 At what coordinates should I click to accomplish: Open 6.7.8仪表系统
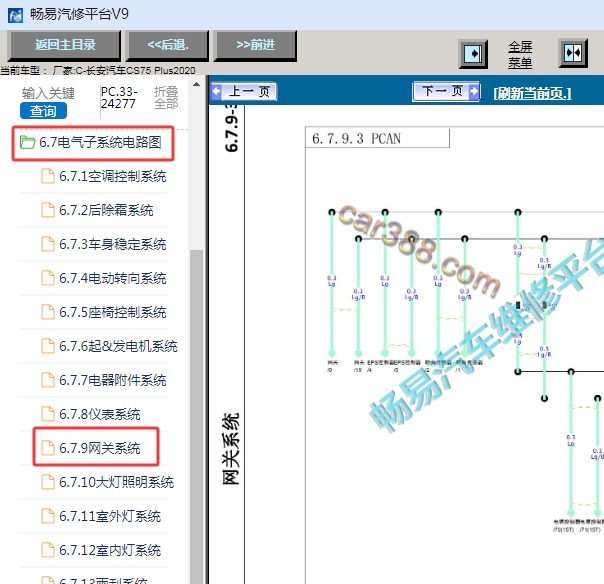pos(99,414)
